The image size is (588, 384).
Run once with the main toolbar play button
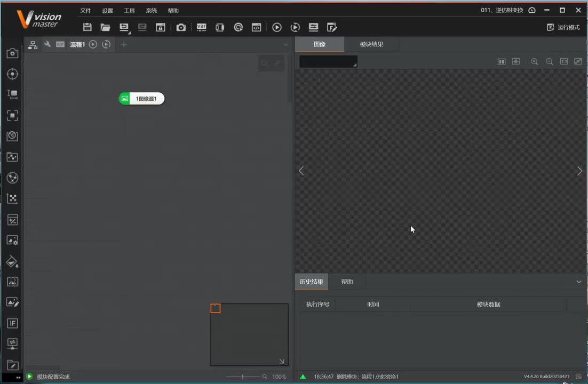(277, 27)
